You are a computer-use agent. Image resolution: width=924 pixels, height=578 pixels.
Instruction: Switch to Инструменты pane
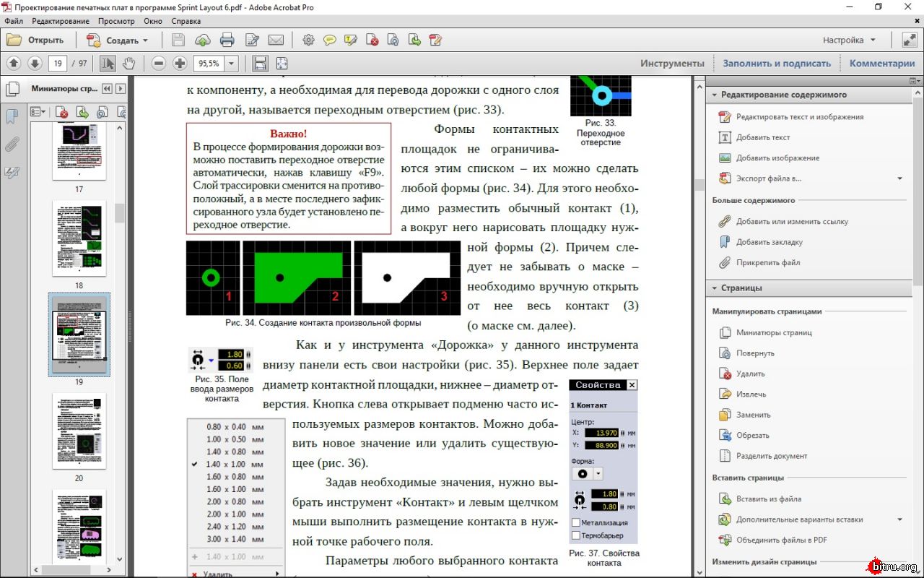tap(672, 63)
